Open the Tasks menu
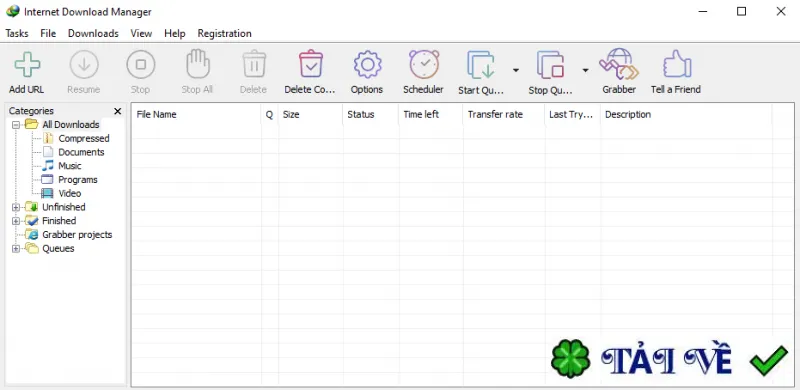Viewport: 800px width, 390px height. [17, 33]
